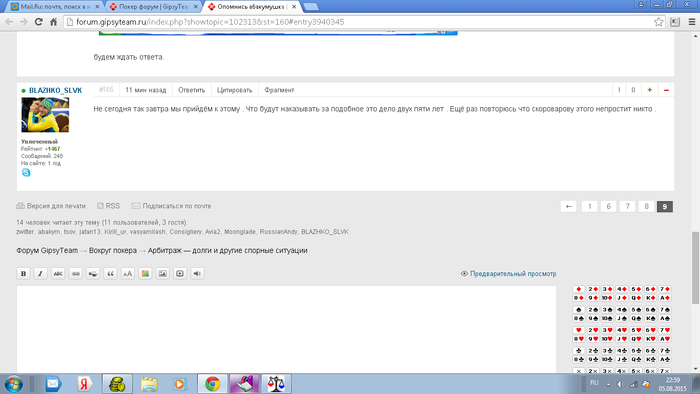Viewport: 700px width, 394px height.
Task: Open Арбитраж — долги и другие спорные ситуации breadcrumb
Action: coord(228,250)
